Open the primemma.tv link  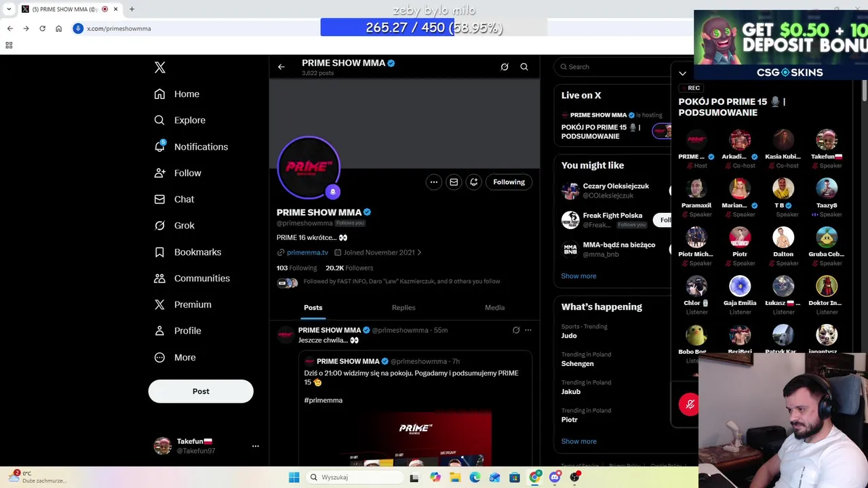pyautogui.click(x=307, y=252)
